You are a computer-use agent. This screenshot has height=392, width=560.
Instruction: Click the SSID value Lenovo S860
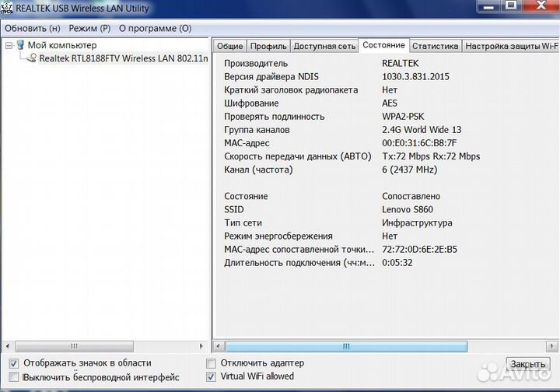point(407,209)
